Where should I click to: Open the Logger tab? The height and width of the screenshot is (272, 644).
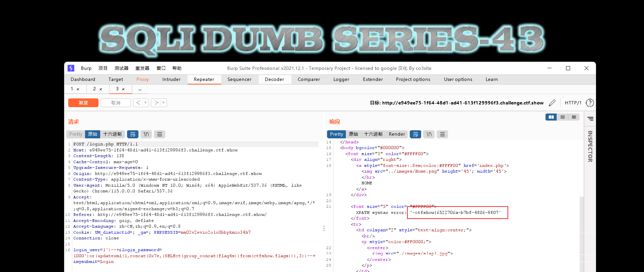click(x=341, y=80)
